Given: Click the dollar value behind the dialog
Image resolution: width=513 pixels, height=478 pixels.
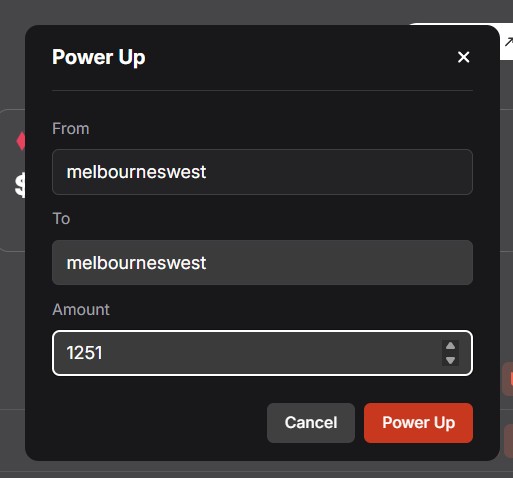Looking at the screenshot, I should 20,185.
